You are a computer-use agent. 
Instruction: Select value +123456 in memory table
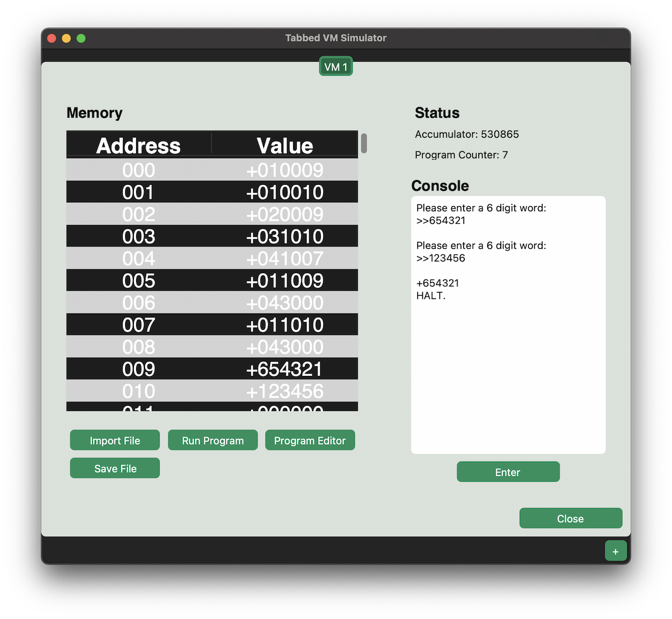(285, 391)
